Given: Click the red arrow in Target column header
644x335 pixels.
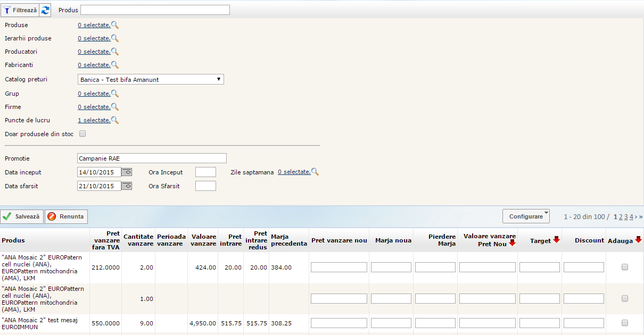Looking at the screenshot, I should pos(556,240).
